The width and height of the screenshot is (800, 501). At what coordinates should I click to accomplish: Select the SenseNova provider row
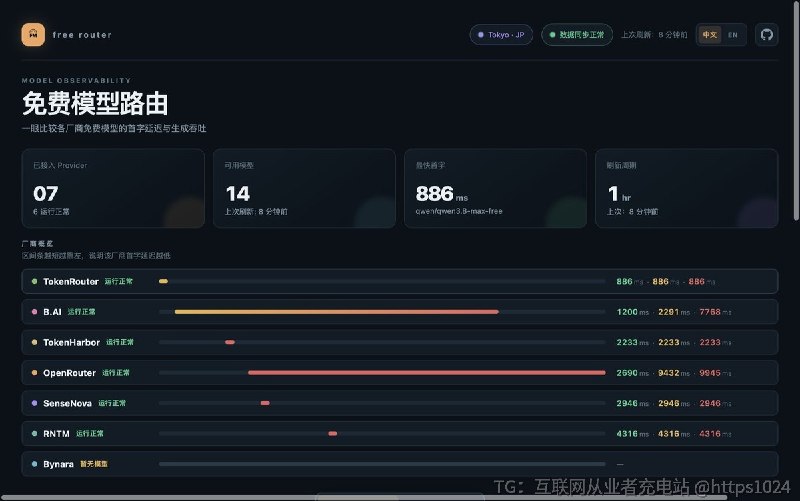coord(400,403)
